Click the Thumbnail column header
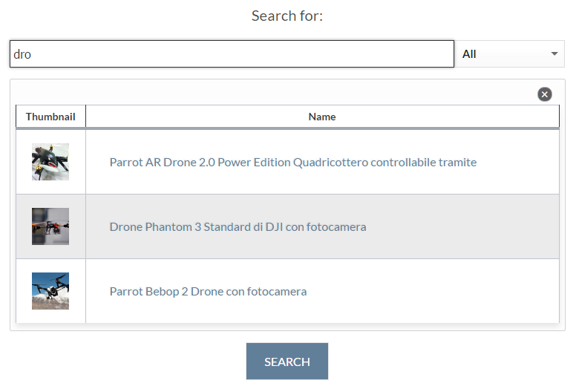Screen dimensions: 576x392 (50, 117)
